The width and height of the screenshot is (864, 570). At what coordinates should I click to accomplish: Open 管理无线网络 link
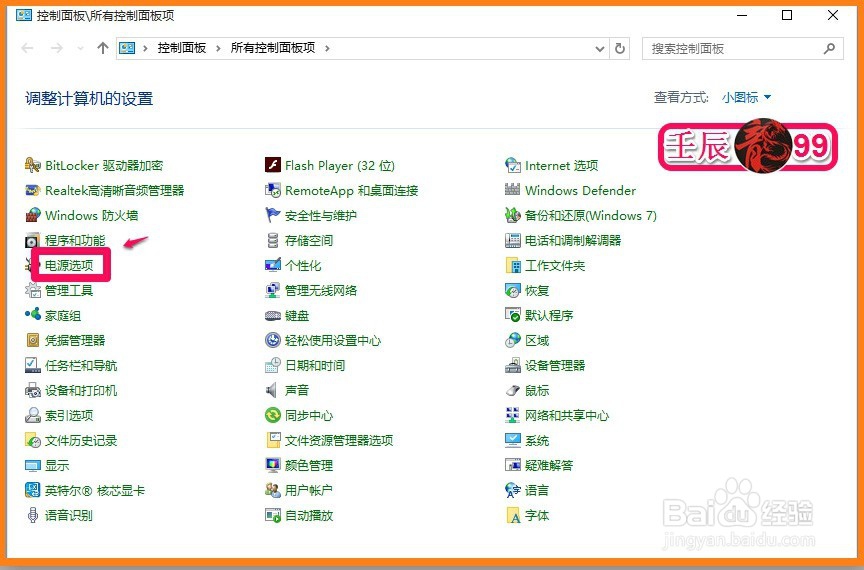(321, 291)
